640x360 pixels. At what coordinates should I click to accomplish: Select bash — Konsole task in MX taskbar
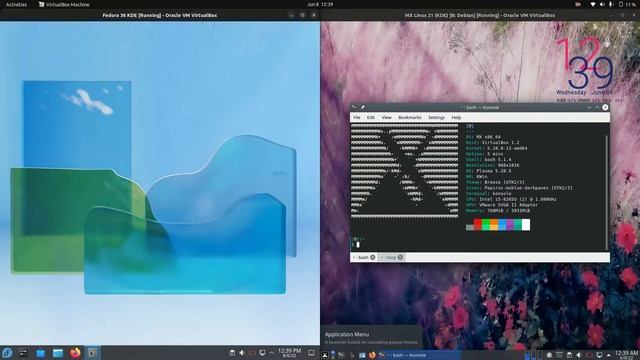tap(420, 355)
